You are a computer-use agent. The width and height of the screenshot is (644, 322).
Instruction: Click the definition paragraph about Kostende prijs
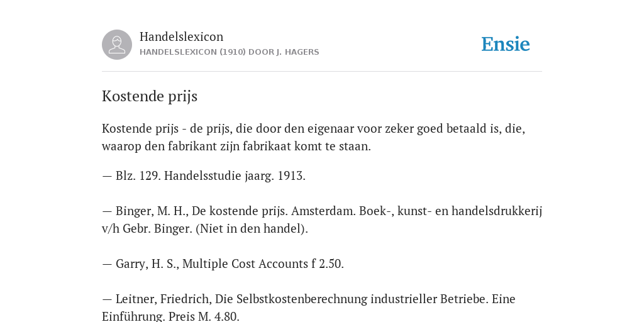click(x=313, y=137)
